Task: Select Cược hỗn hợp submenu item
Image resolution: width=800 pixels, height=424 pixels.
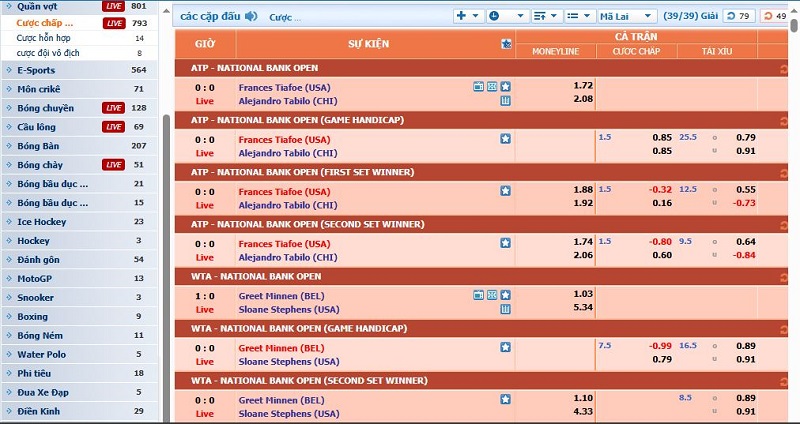Action: [x=43, y=38]
